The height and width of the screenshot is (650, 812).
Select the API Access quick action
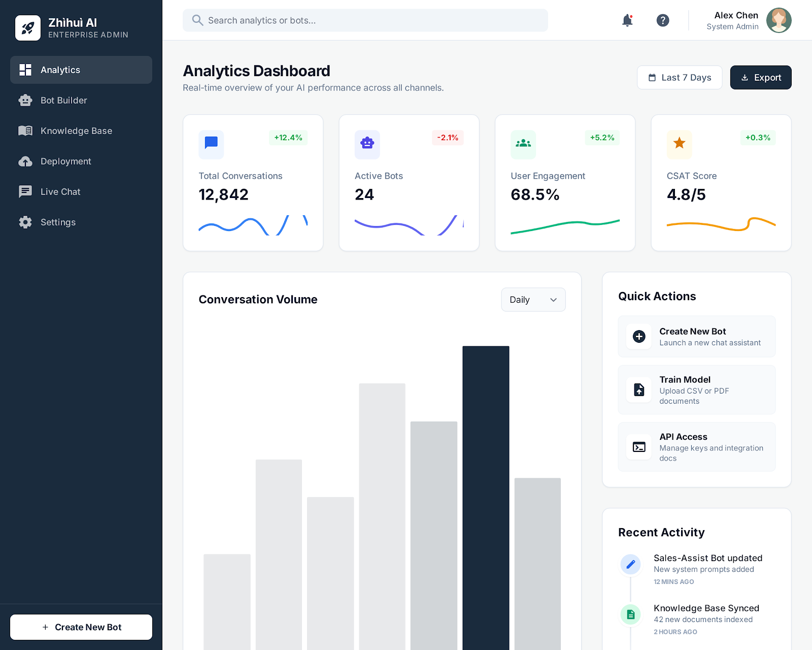click(x=696, y=447)
